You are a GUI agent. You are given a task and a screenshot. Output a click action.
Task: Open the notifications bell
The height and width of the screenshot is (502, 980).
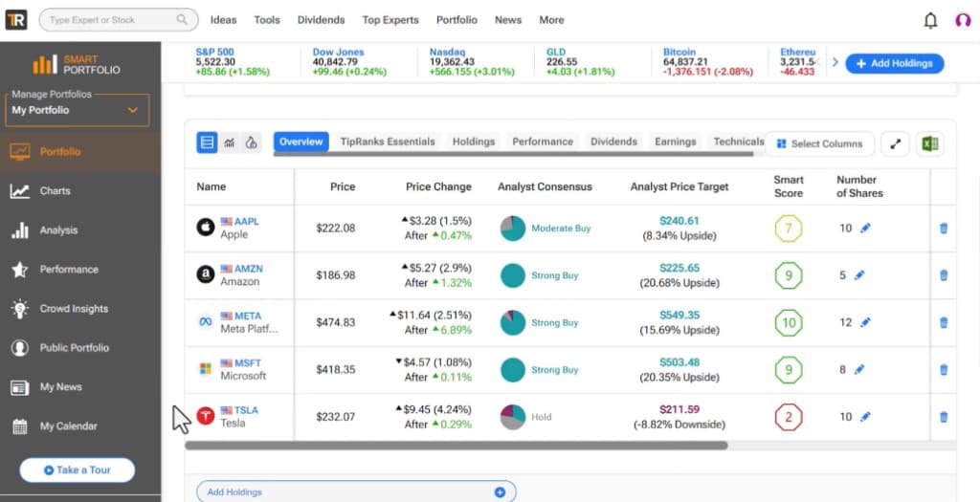click(x=930, y=21)
